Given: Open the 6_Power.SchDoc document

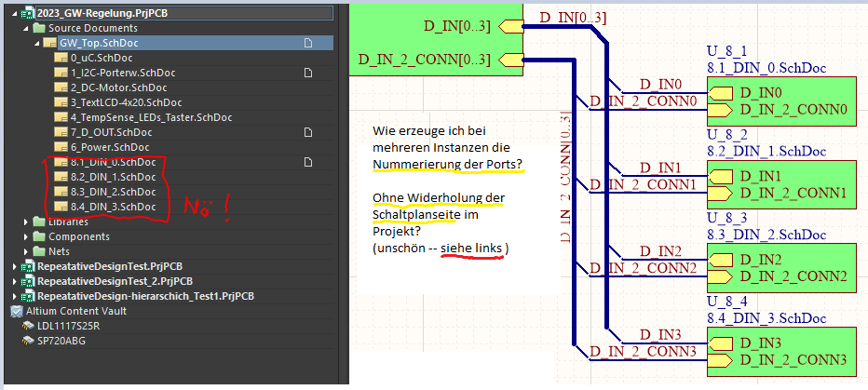Looking at the screenshot, I should (x=110, y=147).
